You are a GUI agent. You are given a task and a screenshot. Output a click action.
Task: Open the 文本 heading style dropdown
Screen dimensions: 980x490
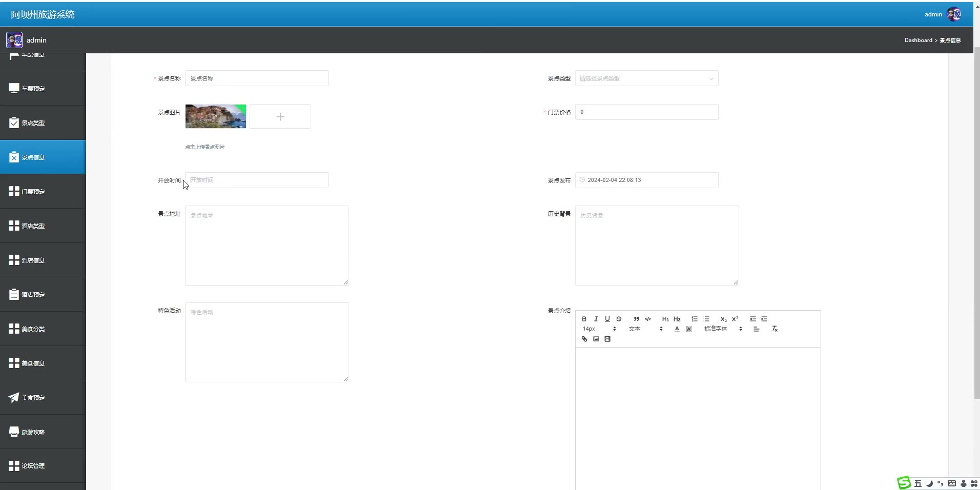coord(646,329)
